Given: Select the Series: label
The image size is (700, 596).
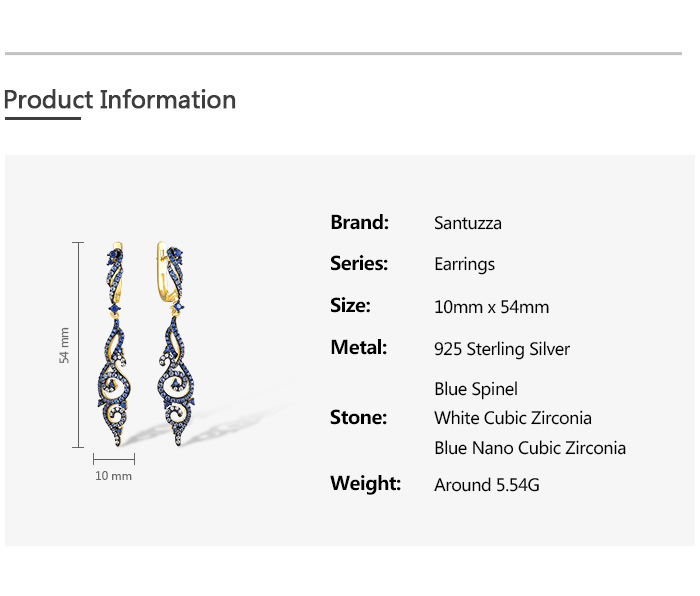Looking at the screenshot, I should tap(359, 264).
